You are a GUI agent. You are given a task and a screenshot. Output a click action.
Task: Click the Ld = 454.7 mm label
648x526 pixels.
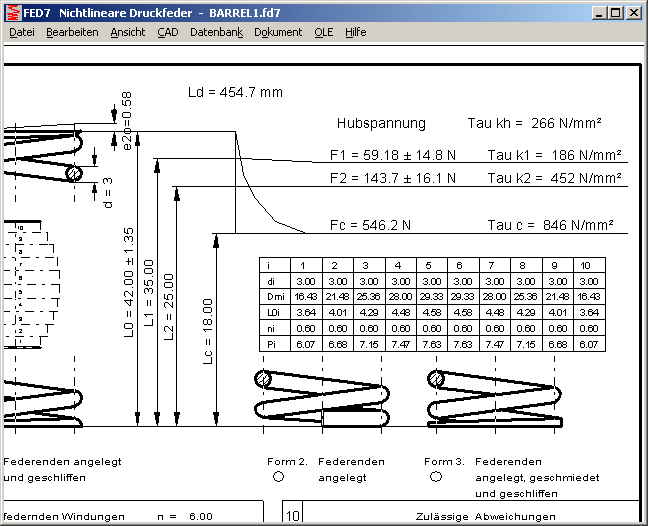click(x=235, y=92)
